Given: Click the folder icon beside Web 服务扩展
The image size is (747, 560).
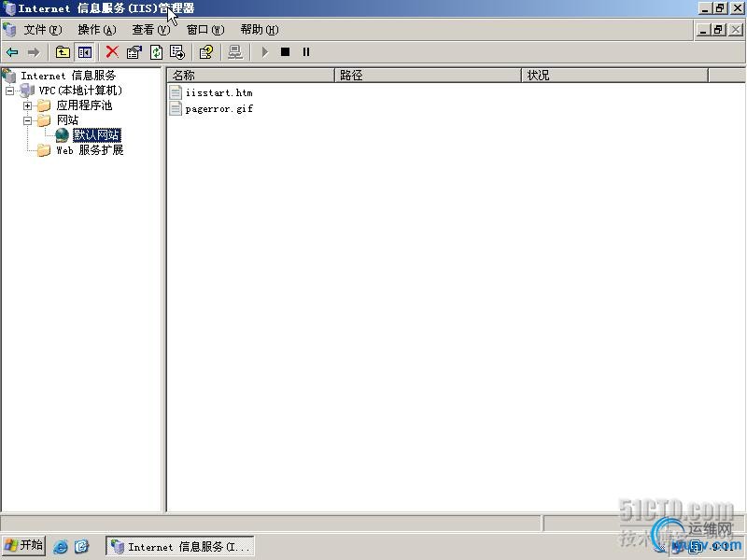Looking at the screenshot, I should 44,150.
